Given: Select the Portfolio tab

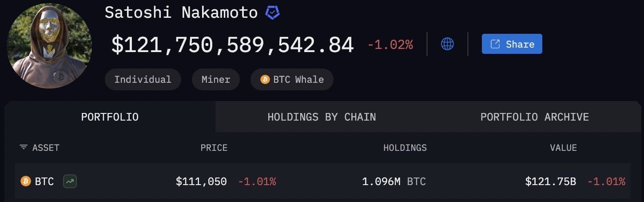Looking at the screenshot, I should point(110,117).
